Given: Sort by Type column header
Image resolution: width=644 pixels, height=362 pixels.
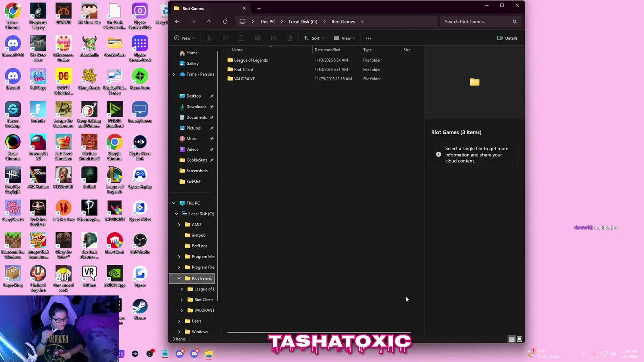Looking at the screenshot, I should (381, 50).
